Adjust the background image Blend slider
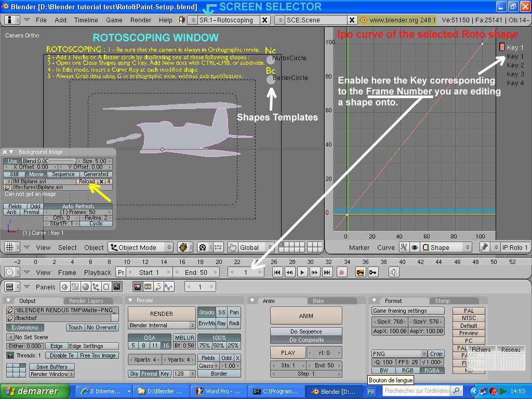 (49, 161)
